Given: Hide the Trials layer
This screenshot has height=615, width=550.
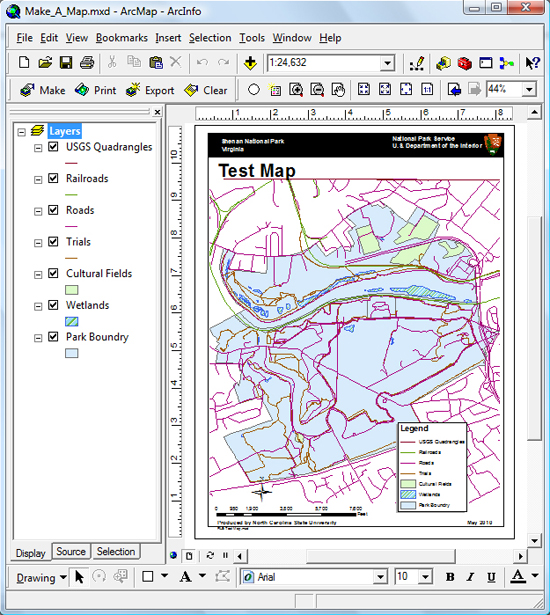Looking at the screenshot, I should tap(53, 242).
